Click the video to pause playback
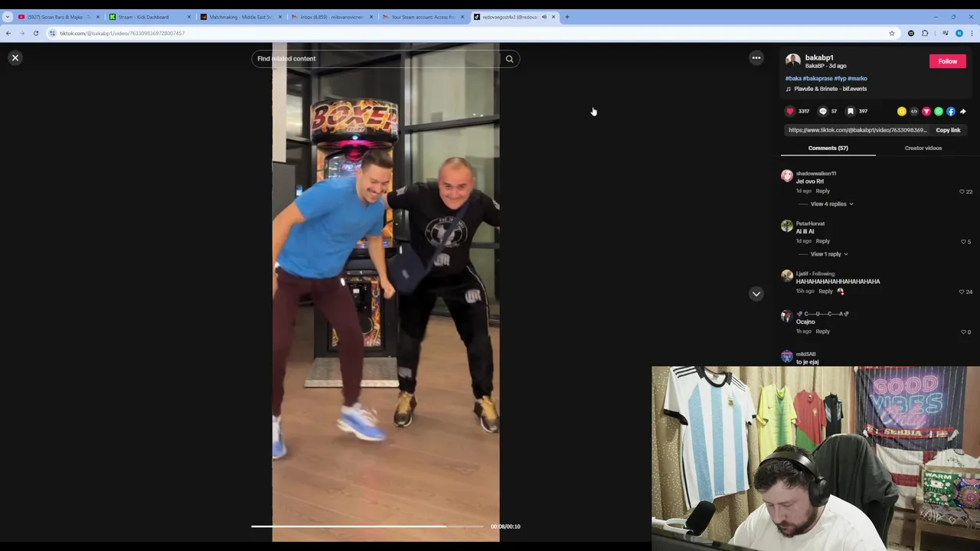980x551 pixels. tap(386, 291)
